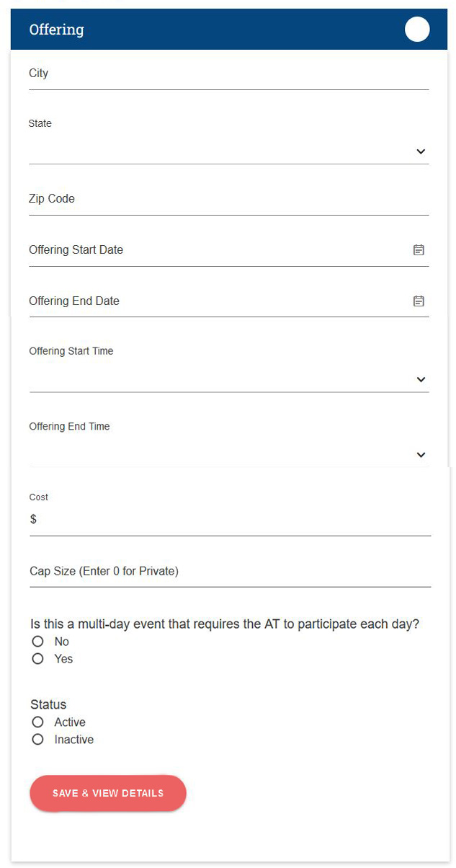Expand the State dropdown
Viewport: 456px width, 868px height.
click(x=421, y=151)
